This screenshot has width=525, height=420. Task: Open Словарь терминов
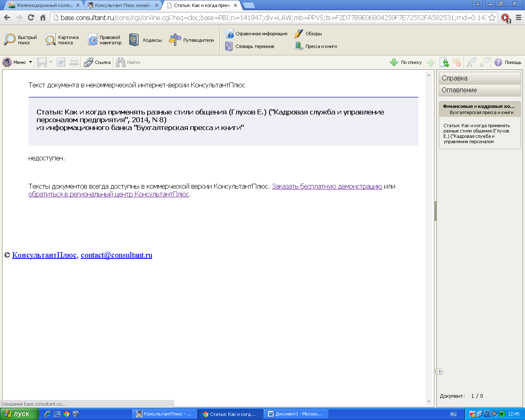[x=249, y=46]
